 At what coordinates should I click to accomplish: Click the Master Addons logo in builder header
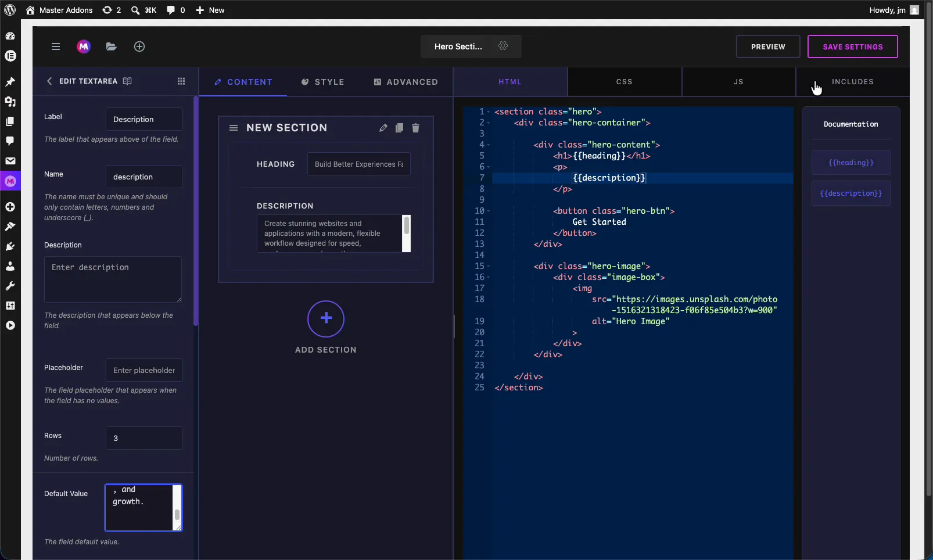[x=84, y=46]
